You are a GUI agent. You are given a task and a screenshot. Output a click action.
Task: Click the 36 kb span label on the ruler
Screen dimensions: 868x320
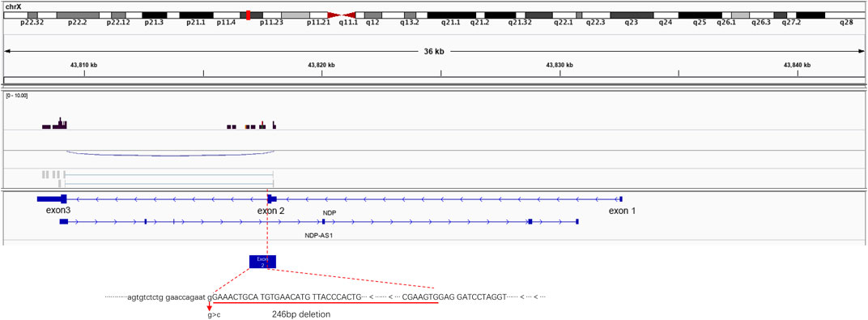pos(434,52)
